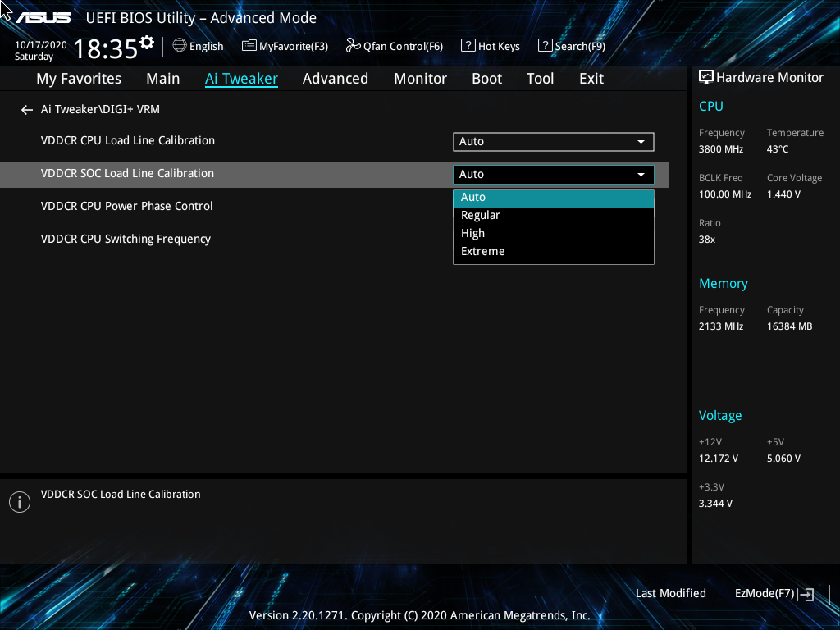Click arrow of SOC Load Line Calibration dropdown
The height and width of the screenshot is (630, 840).
641,175
